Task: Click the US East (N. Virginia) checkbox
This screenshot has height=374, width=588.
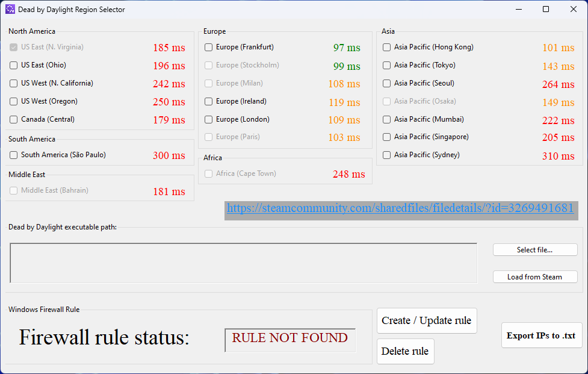Action: point(13,47)
